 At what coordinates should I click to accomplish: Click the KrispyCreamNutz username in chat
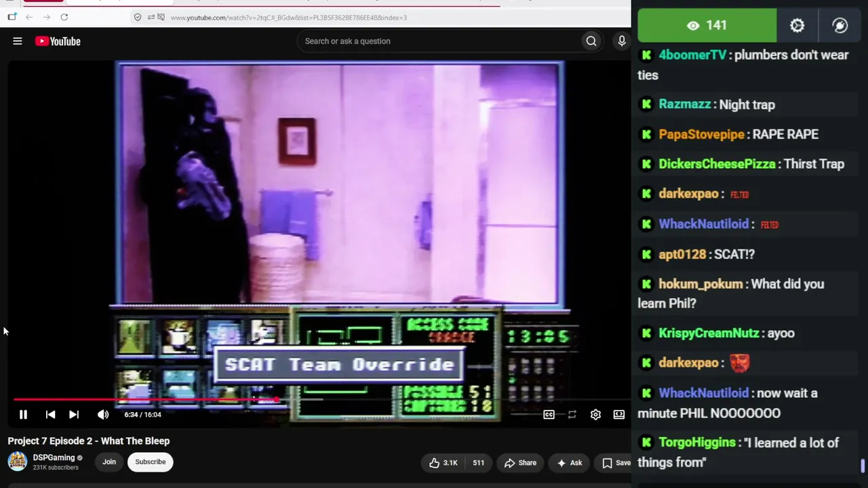tap(709, 333)
